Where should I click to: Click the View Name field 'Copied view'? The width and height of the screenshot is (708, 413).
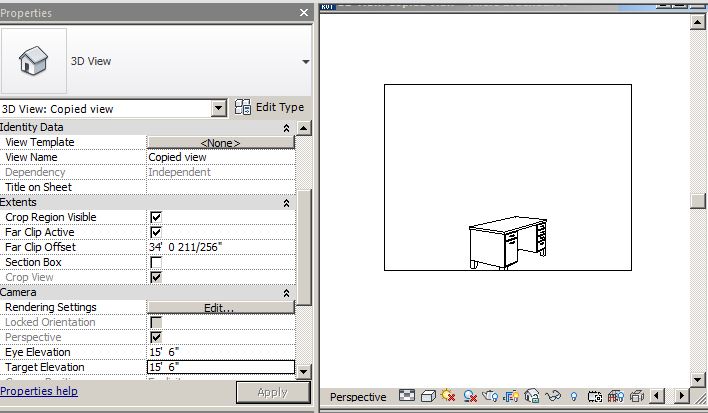(x=221, y=157)
